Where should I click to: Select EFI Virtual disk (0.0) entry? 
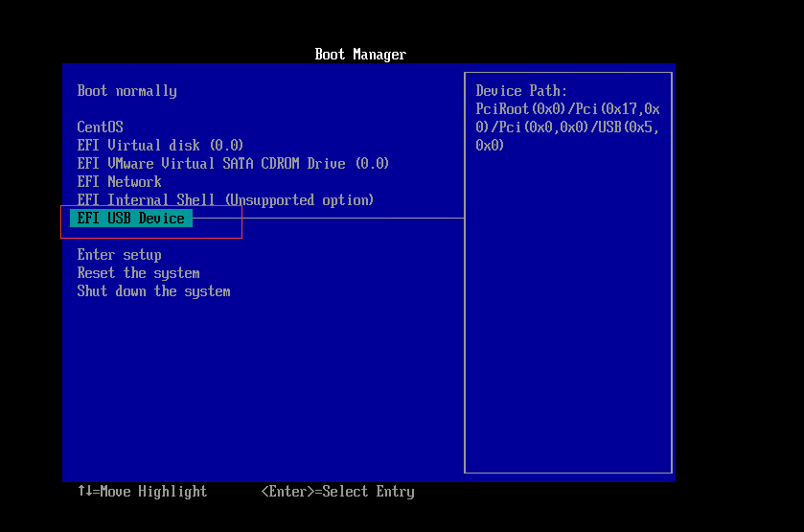coord(160,146)
